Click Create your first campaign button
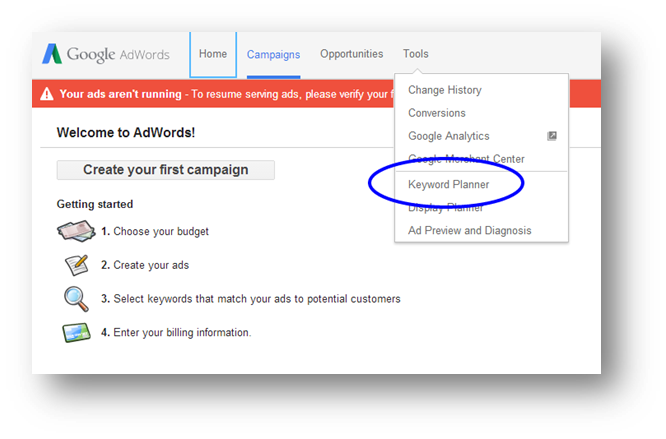Viewport: 666px width, 439px height. pyautogui.click(x=166, y=170)
